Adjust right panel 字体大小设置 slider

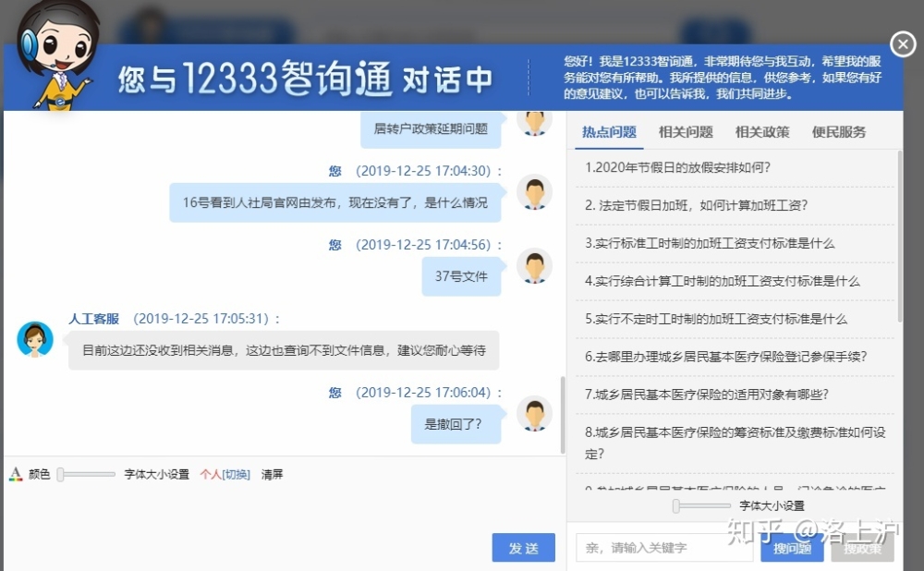(x=701, y=505)
